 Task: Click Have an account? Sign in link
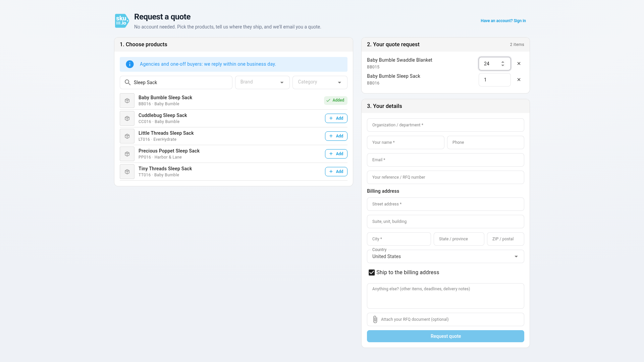click(503, 21)
